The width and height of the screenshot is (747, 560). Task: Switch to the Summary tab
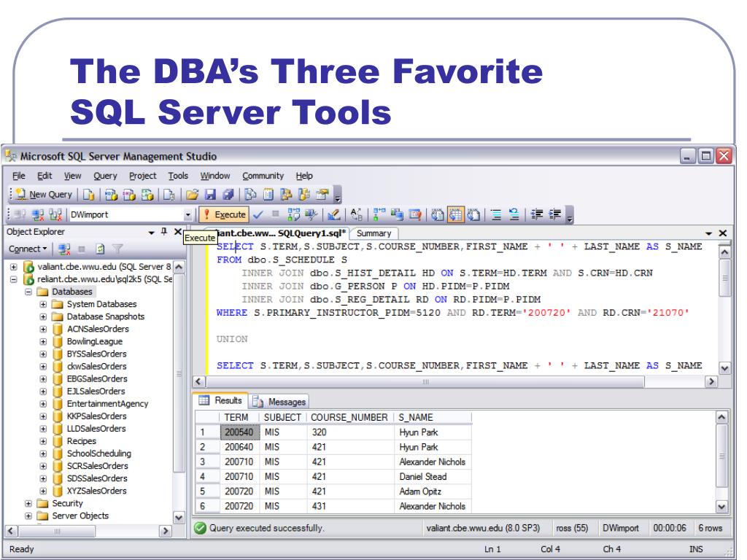pyautogui.click(x=373, y=233)
